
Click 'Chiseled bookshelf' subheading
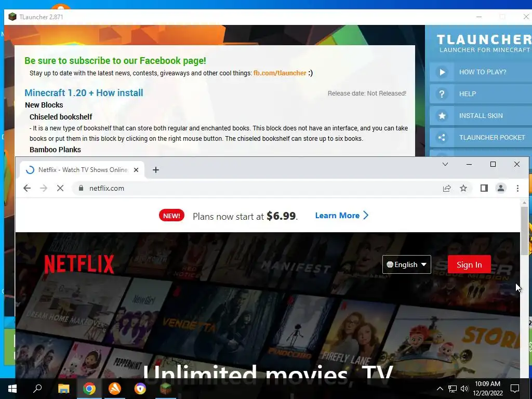click(x=61, y=117)
